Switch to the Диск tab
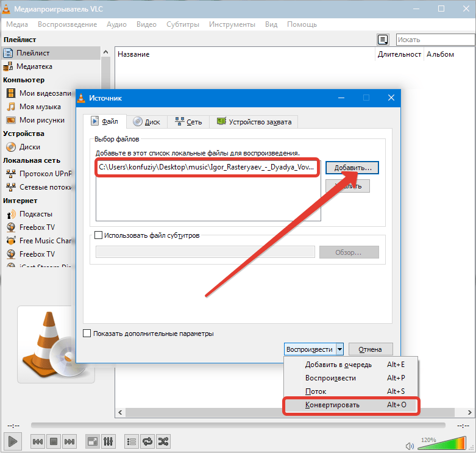 click(147, 122)
